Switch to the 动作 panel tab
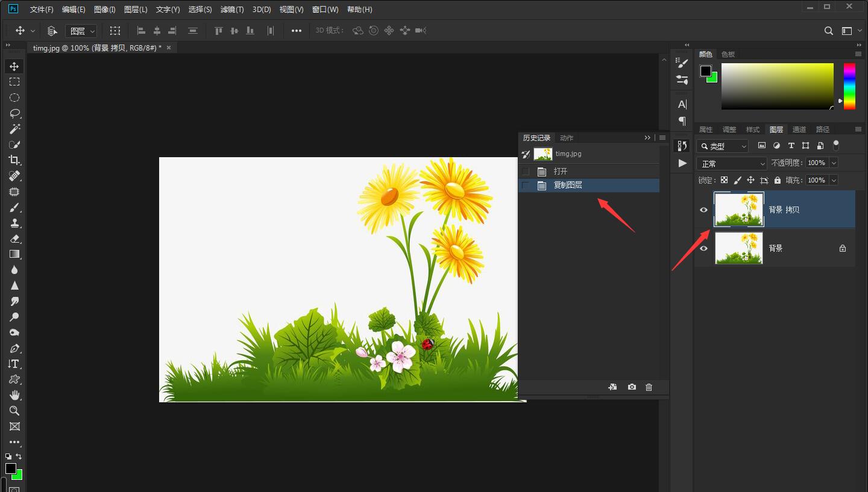Viewport: 868px width, 492px height. tap(567, 138)
